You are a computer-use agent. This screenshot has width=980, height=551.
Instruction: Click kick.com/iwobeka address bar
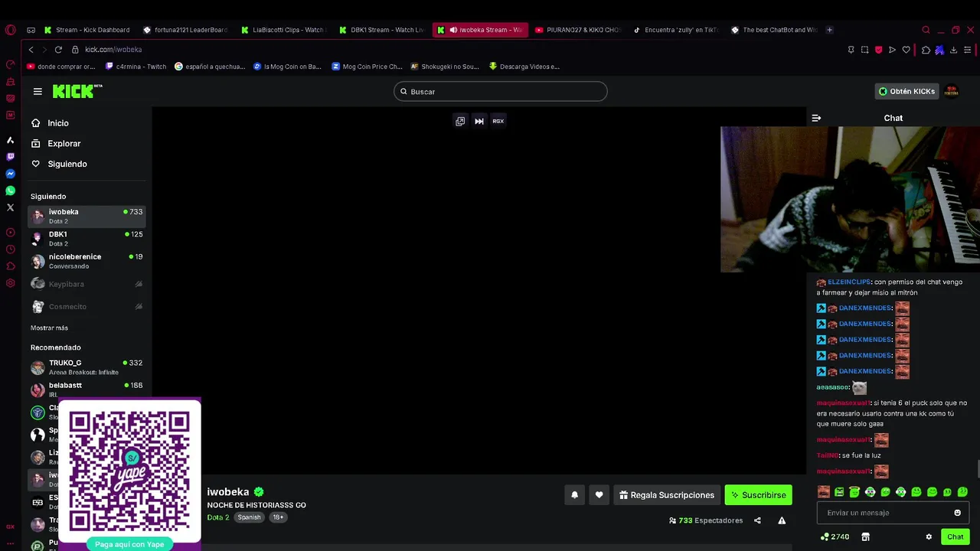[x=113, y=50]
